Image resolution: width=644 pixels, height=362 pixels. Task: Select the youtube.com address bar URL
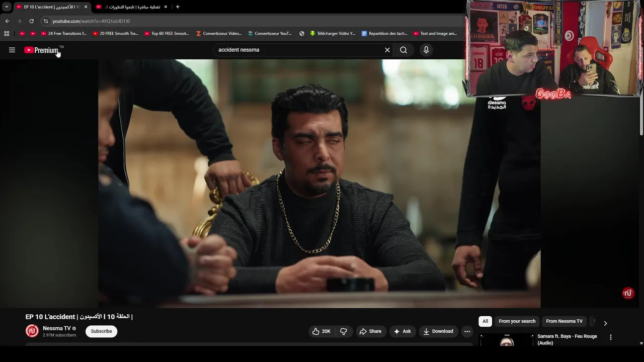click(91, 21)
